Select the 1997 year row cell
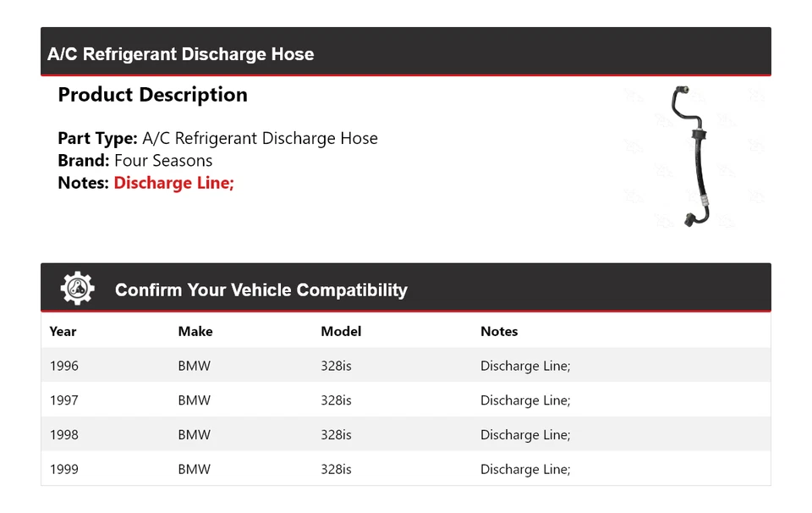Viewport: 812px width, 513px height. click(x=64, y=400)
